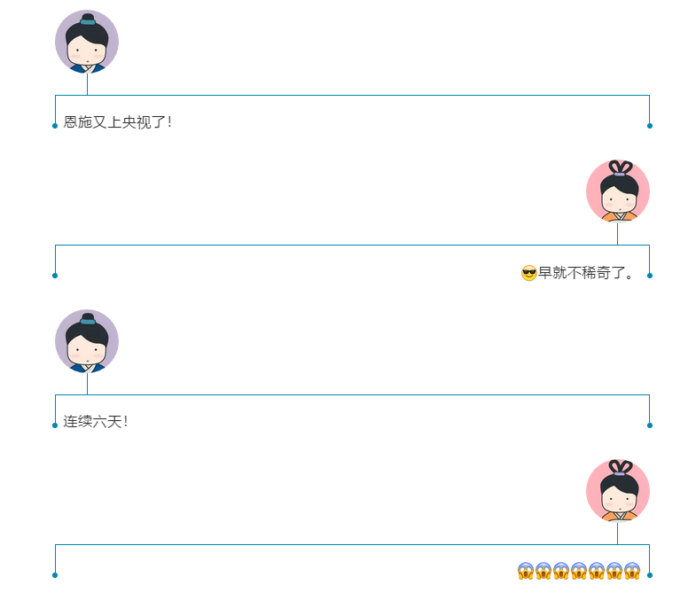Select the message text 恩施又上央视了!

click(x=117, y=122)
